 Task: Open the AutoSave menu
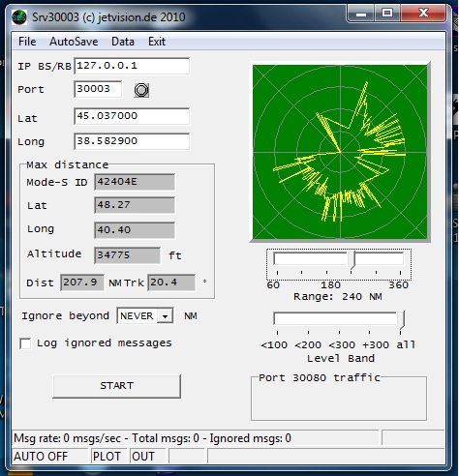point(74,42)
